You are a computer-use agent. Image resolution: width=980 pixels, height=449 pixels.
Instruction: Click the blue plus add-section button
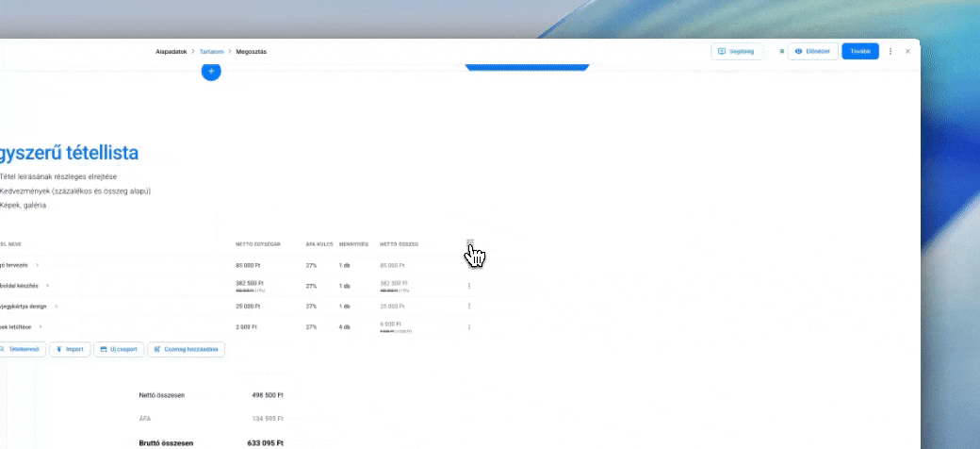211,72
